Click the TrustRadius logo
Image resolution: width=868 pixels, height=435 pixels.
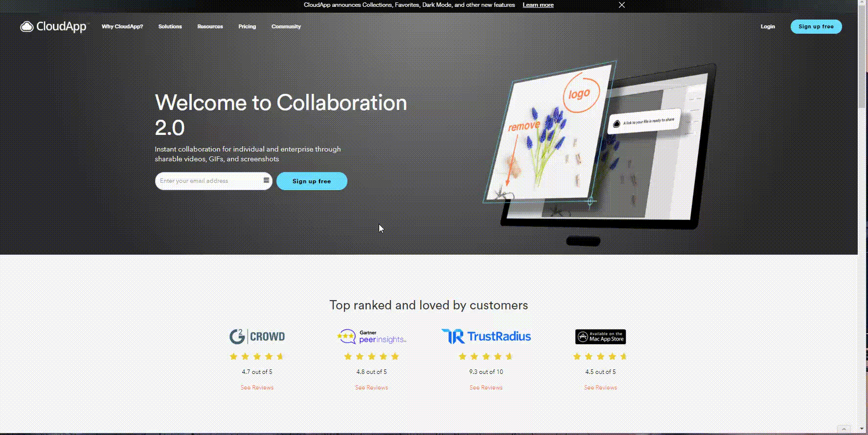[486, 336]
